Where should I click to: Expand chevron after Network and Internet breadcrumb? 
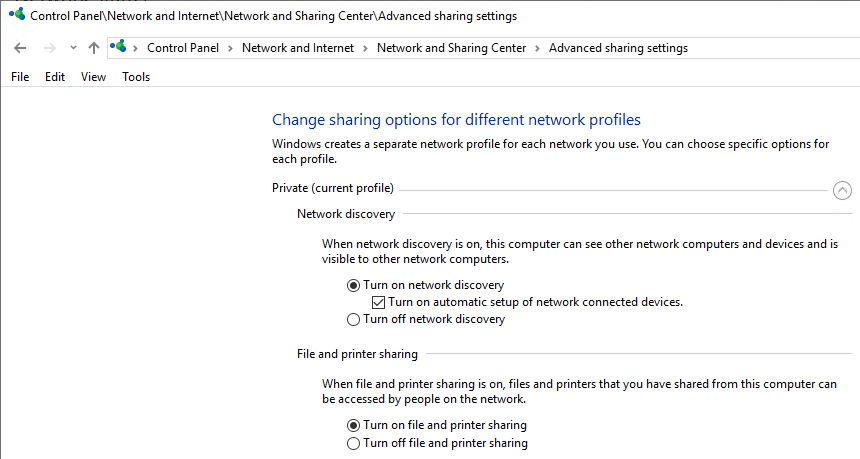pos(365,48)
